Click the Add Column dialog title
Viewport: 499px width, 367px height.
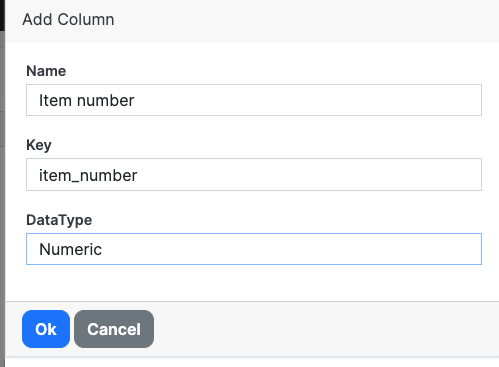point(68,19)
